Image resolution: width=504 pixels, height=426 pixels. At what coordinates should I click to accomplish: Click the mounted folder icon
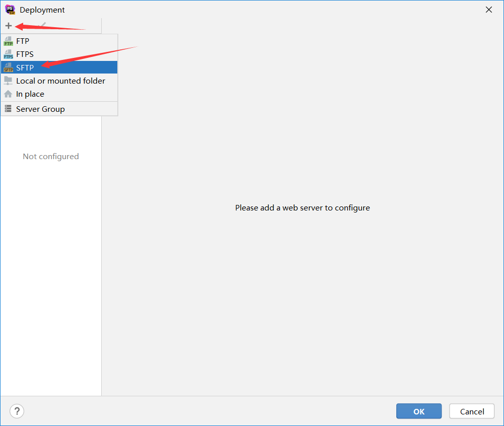(x=8, y=81)
